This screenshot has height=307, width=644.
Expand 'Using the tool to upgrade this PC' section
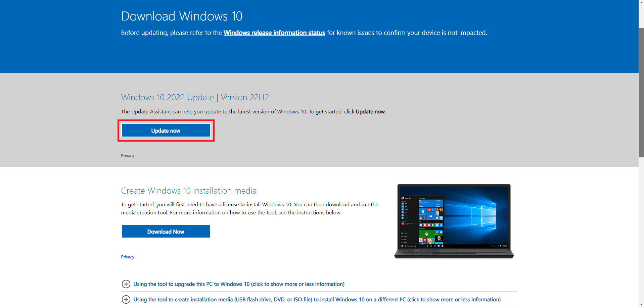tap(233, 284)
